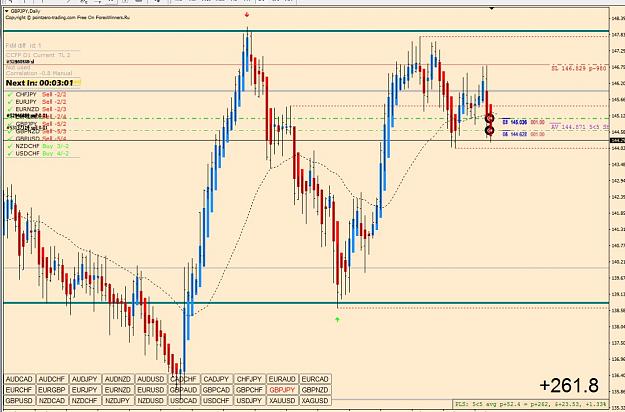
Task: Click the CHFJPY Sell -2/2 signal row
Action: (37, 94)
